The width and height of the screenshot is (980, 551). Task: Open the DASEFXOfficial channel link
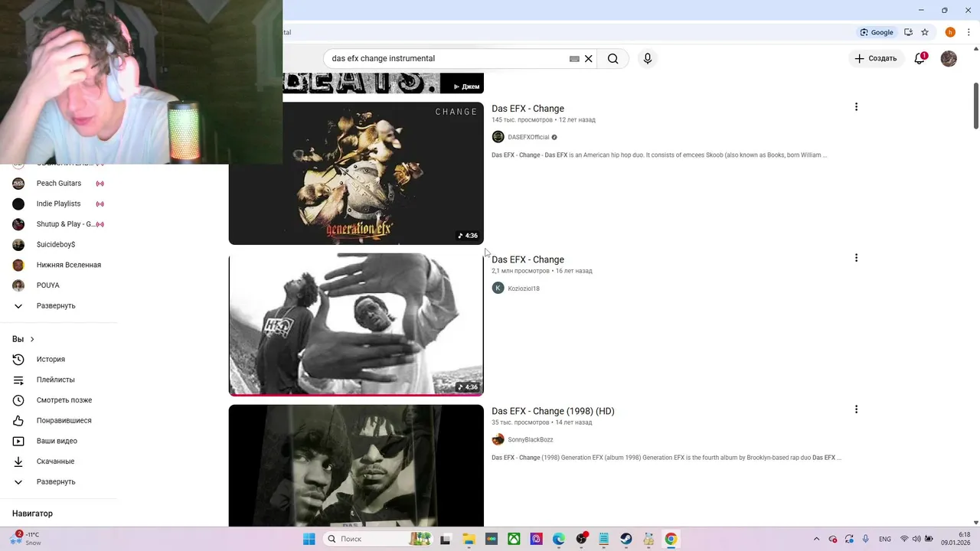click(x=528, y=137)
